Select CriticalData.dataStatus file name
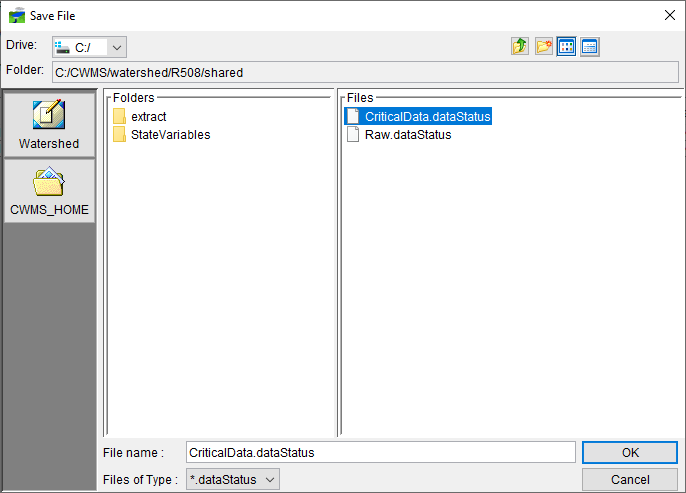 pos(427,117)
